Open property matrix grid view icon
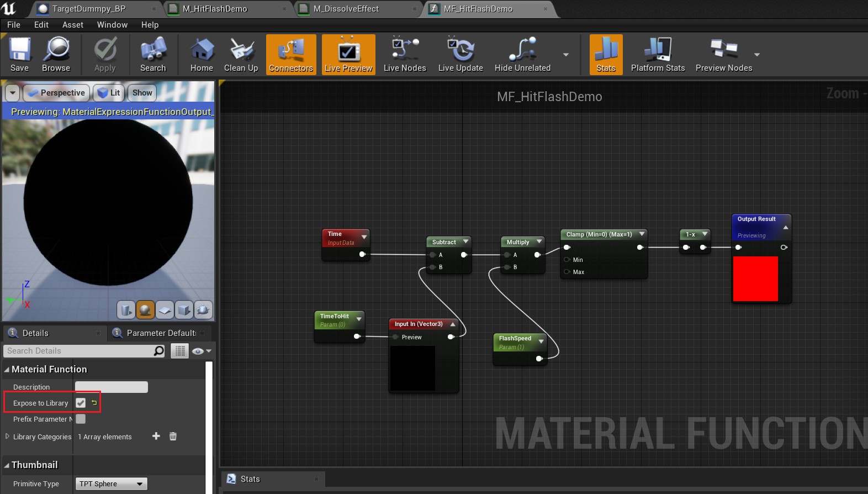Viewport: 868px width, 494px height. pyautogui.click(x=179, y=351)
